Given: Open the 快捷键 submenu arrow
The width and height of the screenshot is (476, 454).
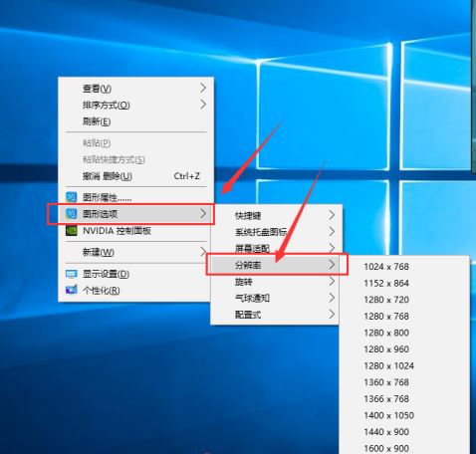Looking at the screenshot, I should click(x=332, y=215).
